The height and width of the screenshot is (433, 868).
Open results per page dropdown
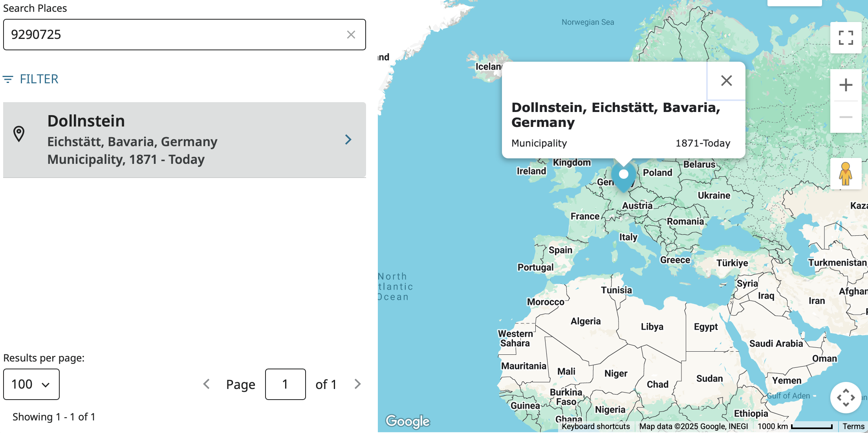coord(31,384)
